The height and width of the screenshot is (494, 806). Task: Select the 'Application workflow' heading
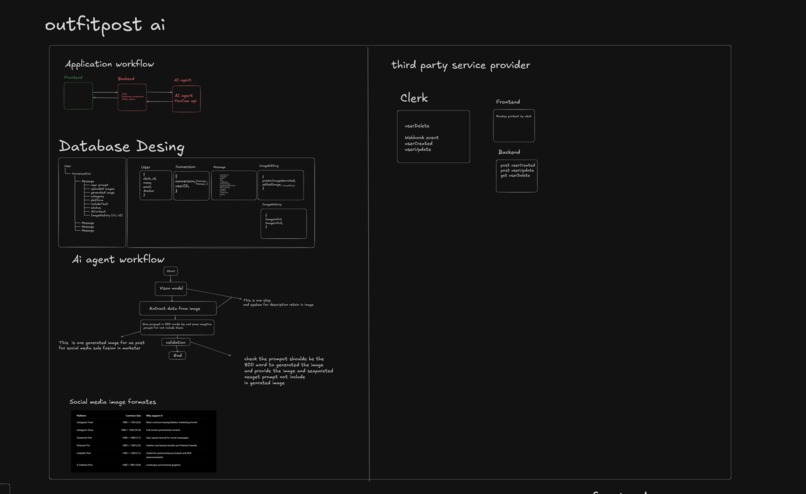point(109,64)
